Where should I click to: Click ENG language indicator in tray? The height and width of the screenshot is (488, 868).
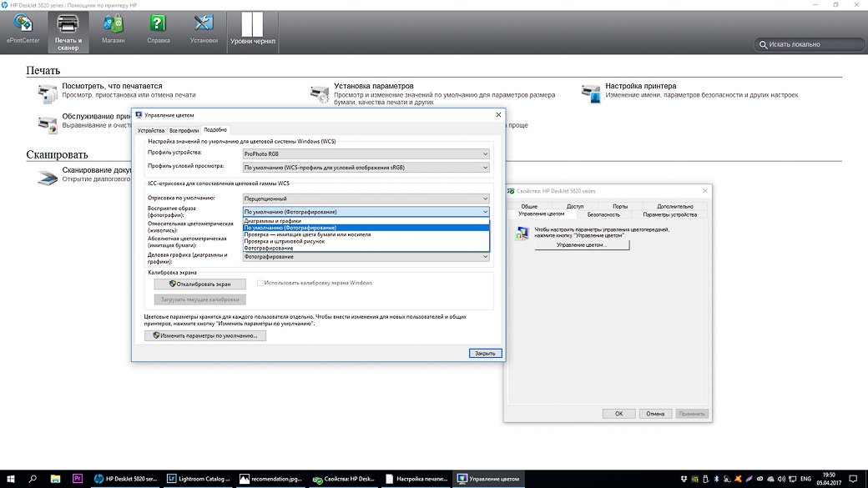(x=806, y=479)
